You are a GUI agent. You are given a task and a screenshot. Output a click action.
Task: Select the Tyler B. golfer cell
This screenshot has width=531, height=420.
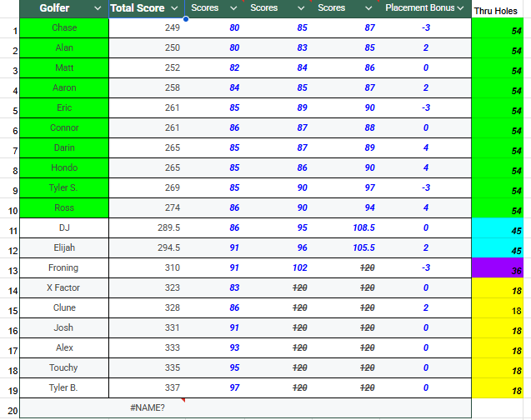pos(64,387)
